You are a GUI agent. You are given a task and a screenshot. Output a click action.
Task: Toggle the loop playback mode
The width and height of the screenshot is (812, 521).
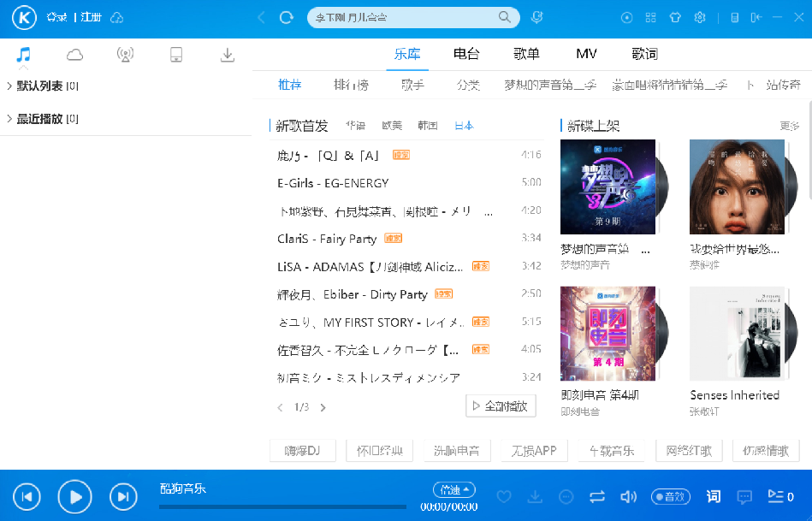click(597, 497)
